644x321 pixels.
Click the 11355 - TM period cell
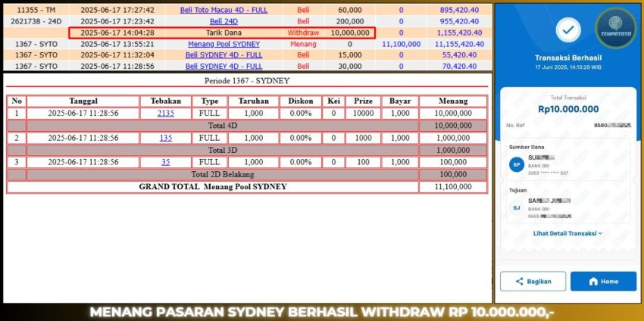coord(36,10)
